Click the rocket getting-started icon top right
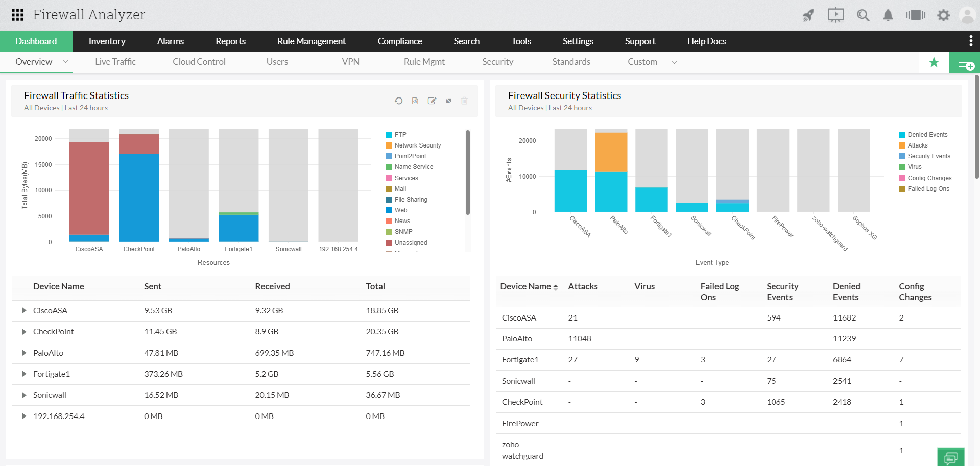Image resolution: width=980 pixels, height=466 pixels. (x=808, y=15)
